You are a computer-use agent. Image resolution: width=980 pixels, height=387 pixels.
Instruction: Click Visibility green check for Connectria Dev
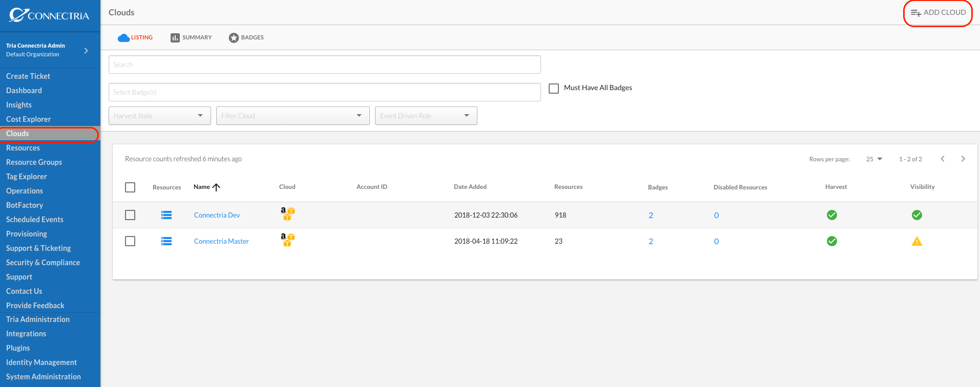click(x=917, y=215)
